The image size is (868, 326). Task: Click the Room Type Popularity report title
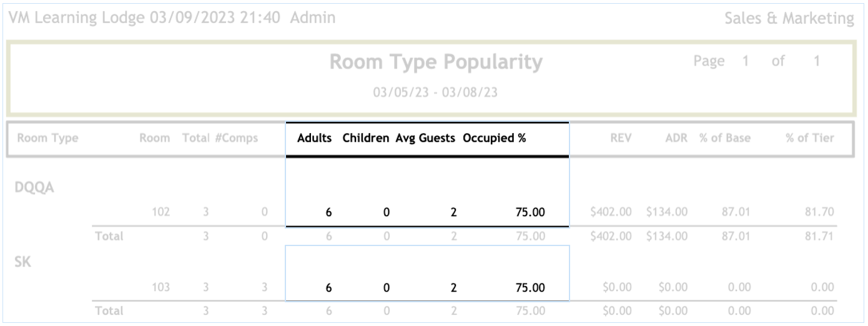pyautogui.click(x=436, y=62)
